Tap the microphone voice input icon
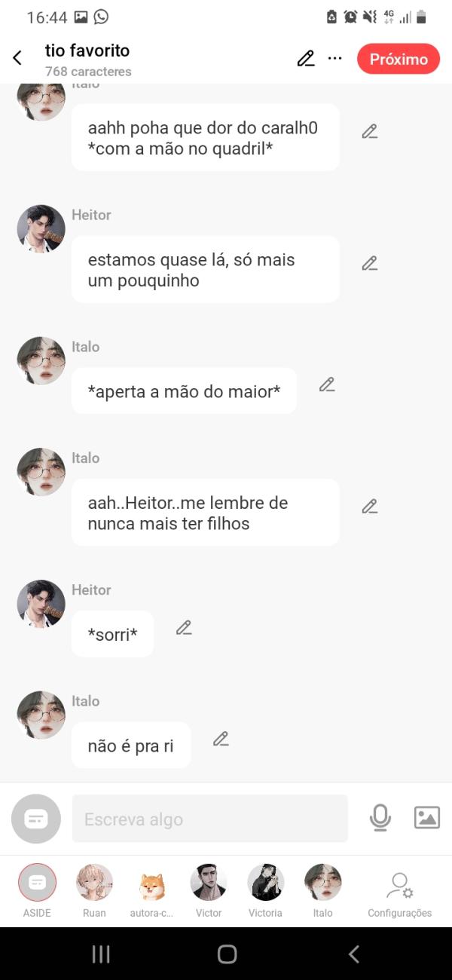Viewport: 452px width, 980px height. point(380,818)
